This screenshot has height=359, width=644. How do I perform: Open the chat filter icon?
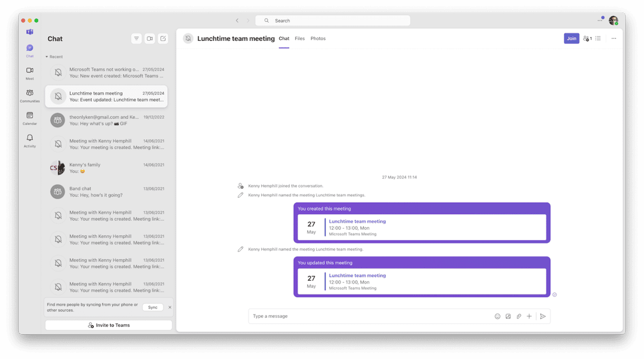[137, 39]
